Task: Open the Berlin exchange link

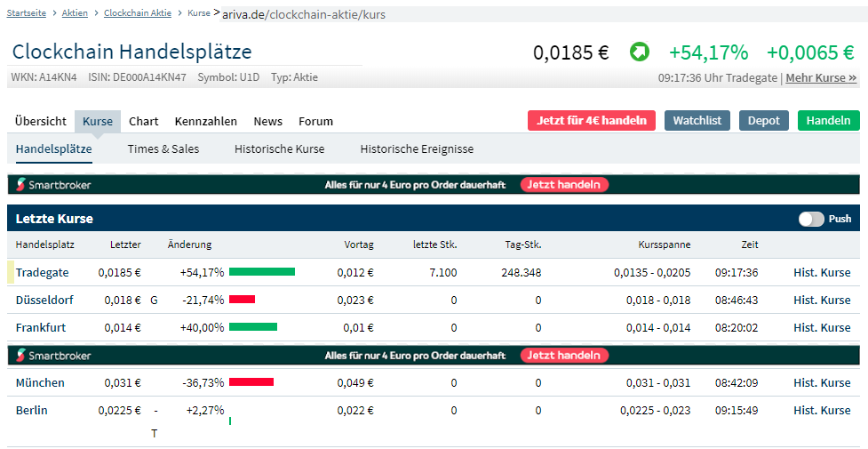Action: point(32,410)
